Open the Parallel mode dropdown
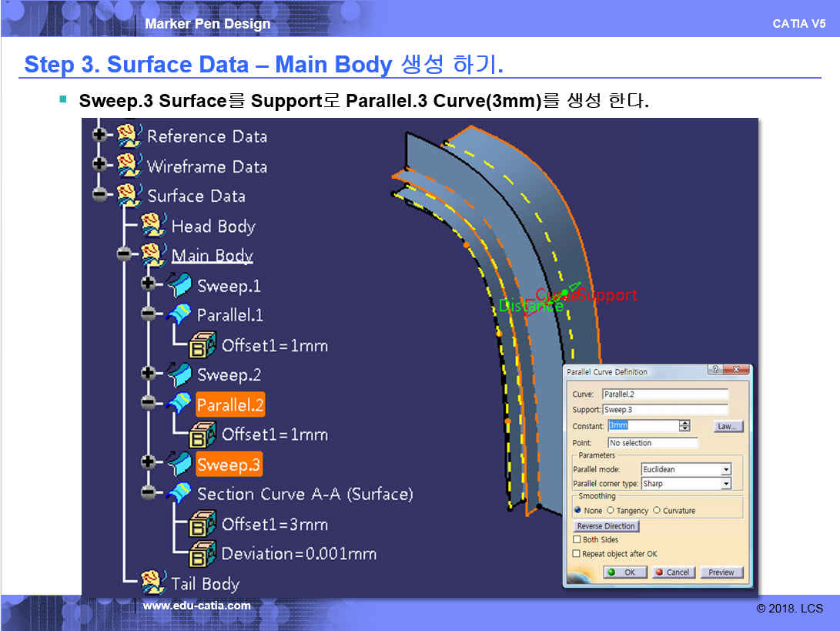 pyautogui.click(x=725, y=469)
